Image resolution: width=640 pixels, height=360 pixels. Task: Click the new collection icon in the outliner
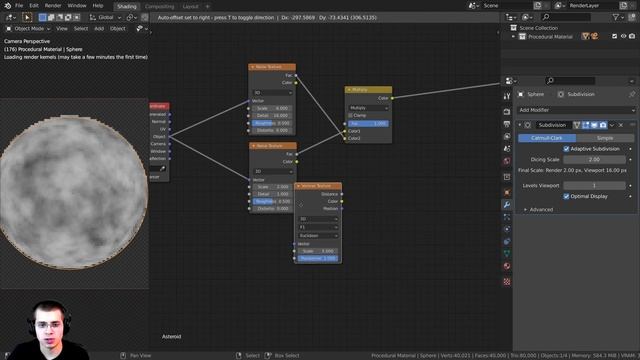tap(632, 17)
